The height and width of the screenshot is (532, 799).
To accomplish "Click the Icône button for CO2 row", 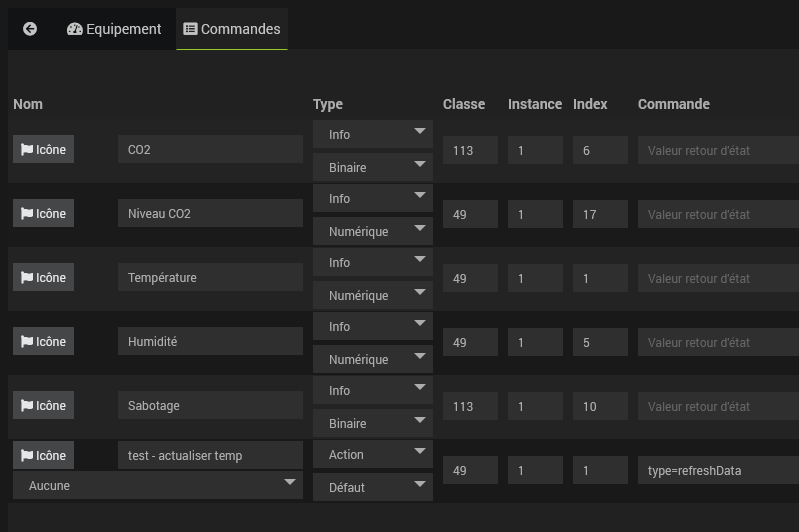I will [x=43, y=150].
